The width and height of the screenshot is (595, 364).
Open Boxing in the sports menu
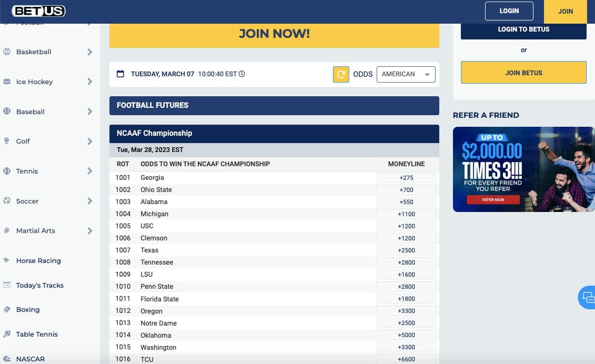tap(28, 309)
